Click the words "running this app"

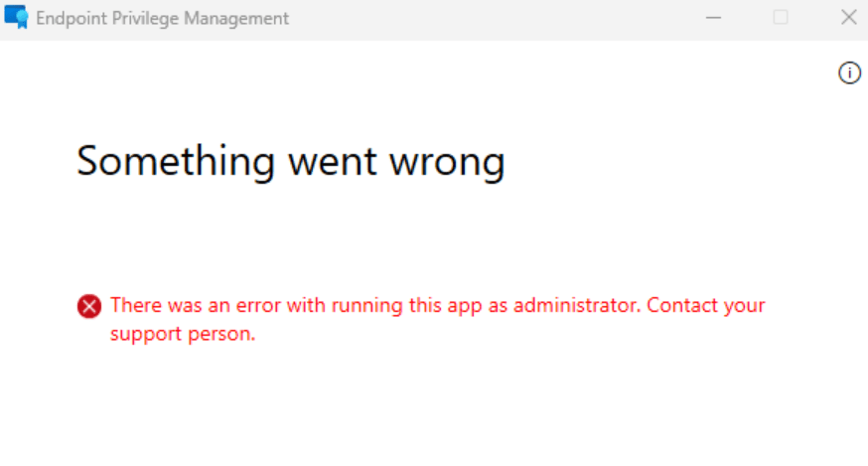[382, 305]
